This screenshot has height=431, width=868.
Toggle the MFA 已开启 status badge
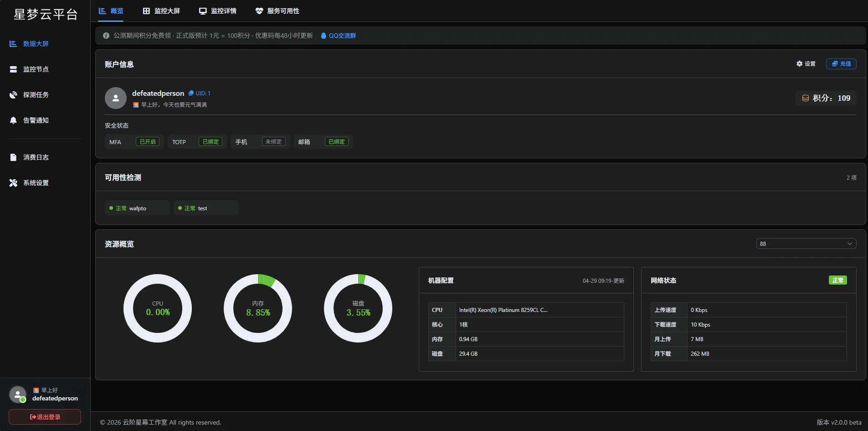click(148, 142)
